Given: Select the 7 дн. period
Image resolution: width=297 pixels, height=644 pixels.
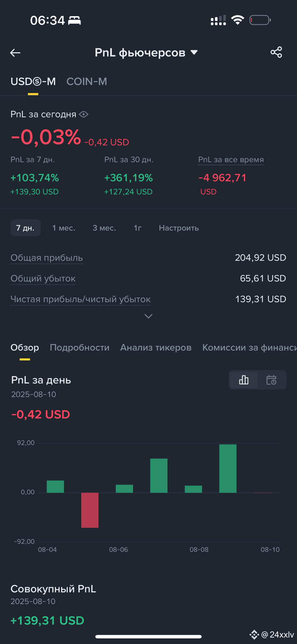Looking at the screenshot, I should (25, 228).
